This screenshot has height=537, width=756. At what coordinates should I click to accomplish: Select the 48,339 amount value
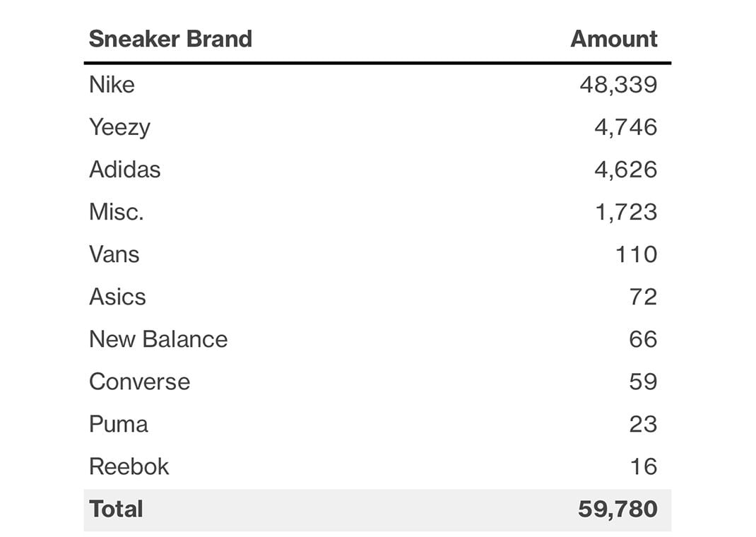[618, 85]
